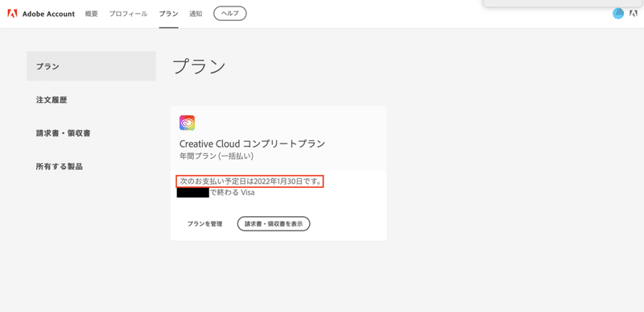
Task: Select プラン in the left sidebar
Action: coord(91,66)
